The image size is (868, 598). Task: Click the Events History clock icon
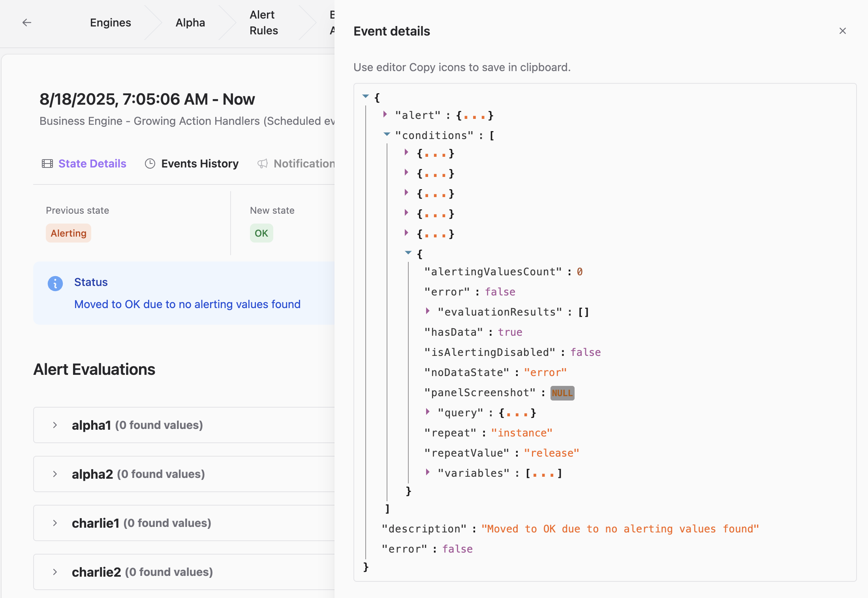(x=150, y=164)
